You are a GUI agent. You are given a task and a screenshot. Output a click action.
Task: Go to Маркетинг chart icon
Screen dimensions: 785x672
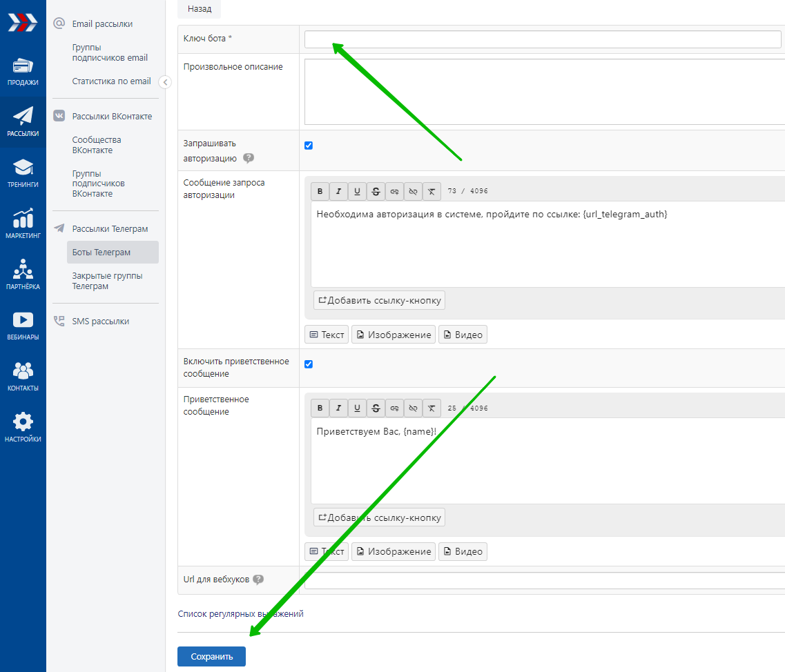click(23, 219)
